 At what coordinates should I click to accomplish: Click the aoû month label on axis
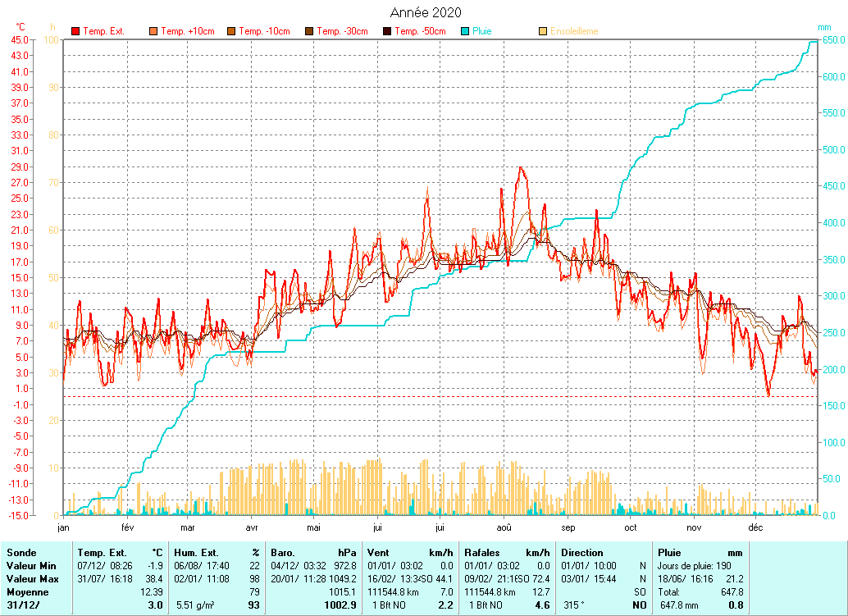click(x=504, y=527)
